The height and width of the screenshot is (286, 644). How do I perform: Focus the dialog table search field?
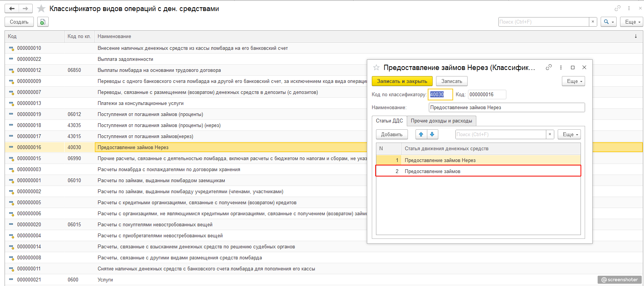pos(501,134)
